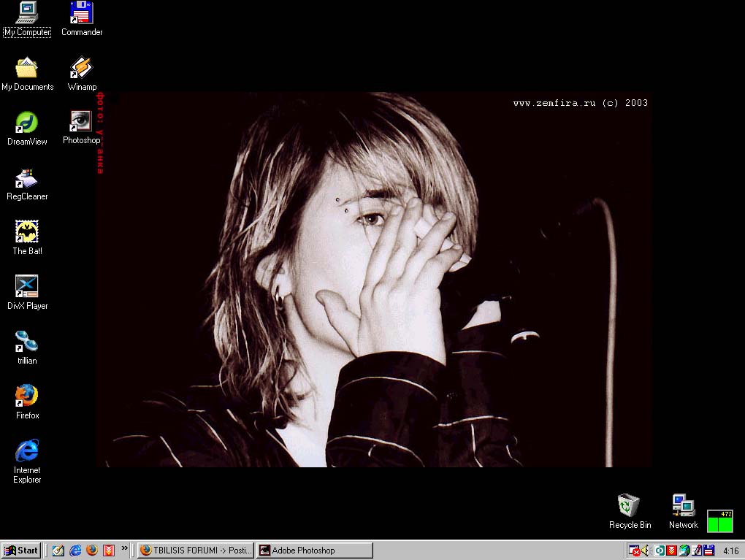Select the Photoshop eye icon shortcut

(x=81, y=121)
